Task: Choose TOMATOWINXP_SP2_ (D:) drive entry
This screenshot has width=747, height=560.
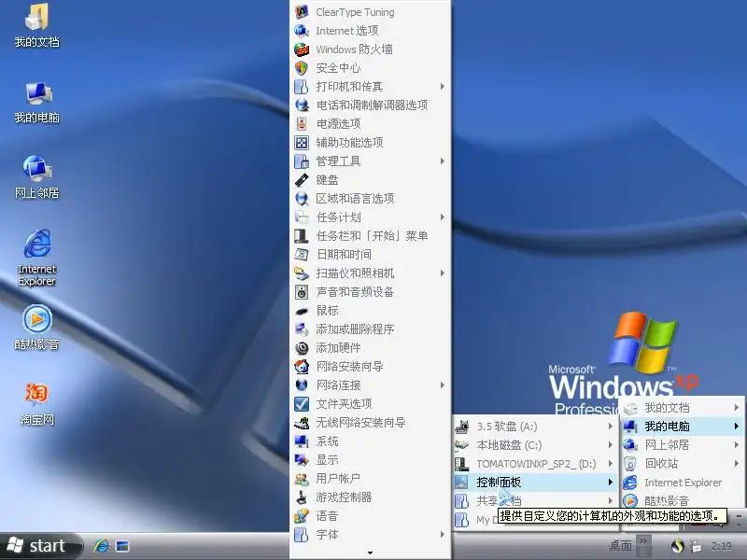Action: click(x=535, y=464)
